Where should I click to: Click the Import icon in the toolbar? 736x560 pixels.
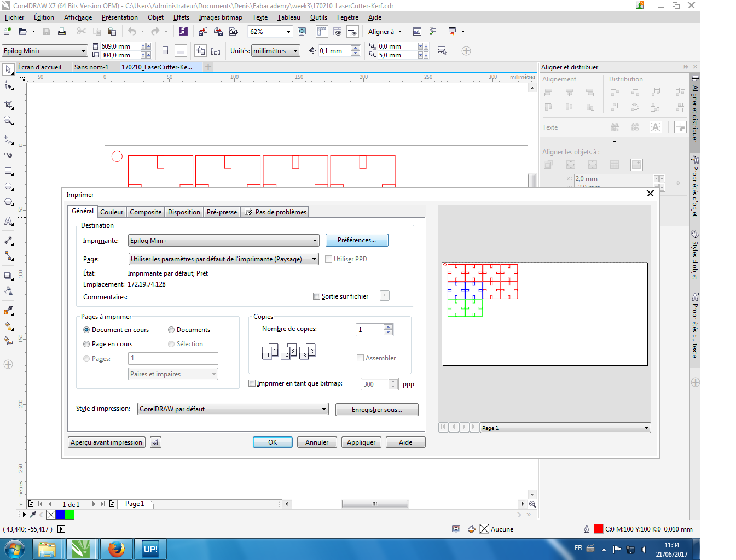202,32
